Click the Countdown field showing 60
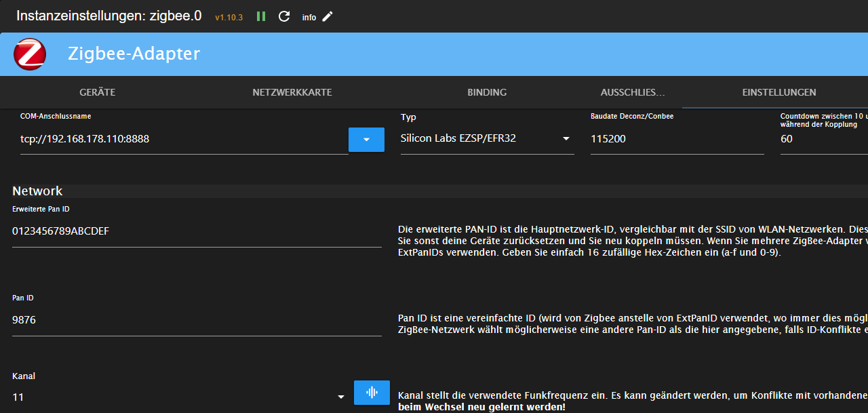The image size is (868, 413). click(x=824, y=139)
